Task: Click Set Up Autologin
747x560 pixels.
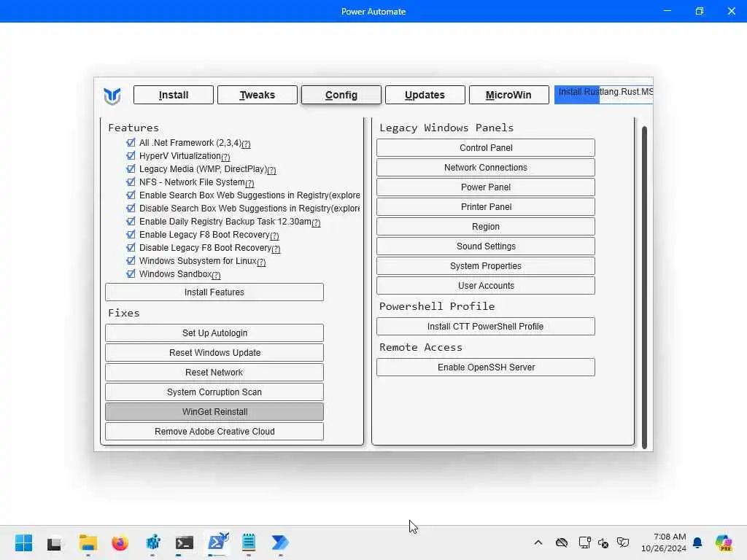Action: (x=214, y=332)
